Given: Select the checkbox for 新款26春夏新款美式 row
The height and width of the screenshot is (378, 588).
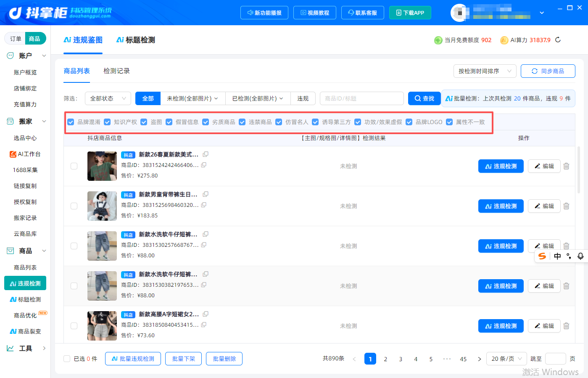Looking at the screenshot, I should pyautogui.click(x=74, y=166).
